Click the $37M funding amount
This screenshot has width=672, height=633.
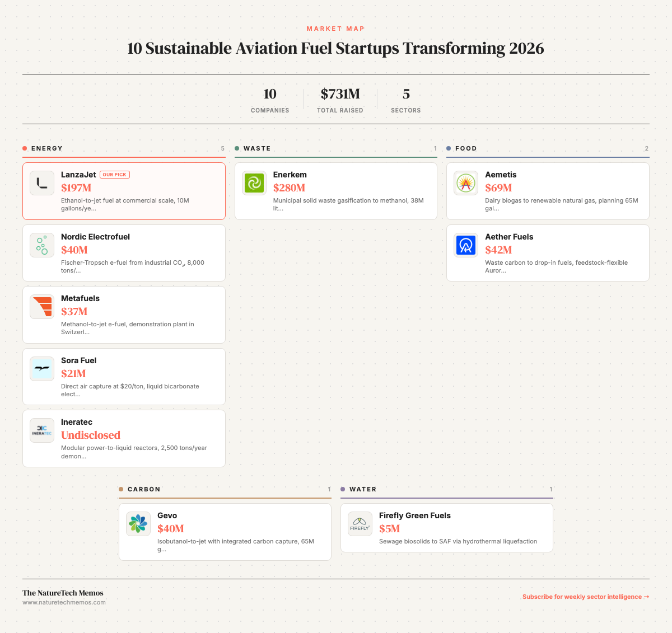[x=74, y=312]
